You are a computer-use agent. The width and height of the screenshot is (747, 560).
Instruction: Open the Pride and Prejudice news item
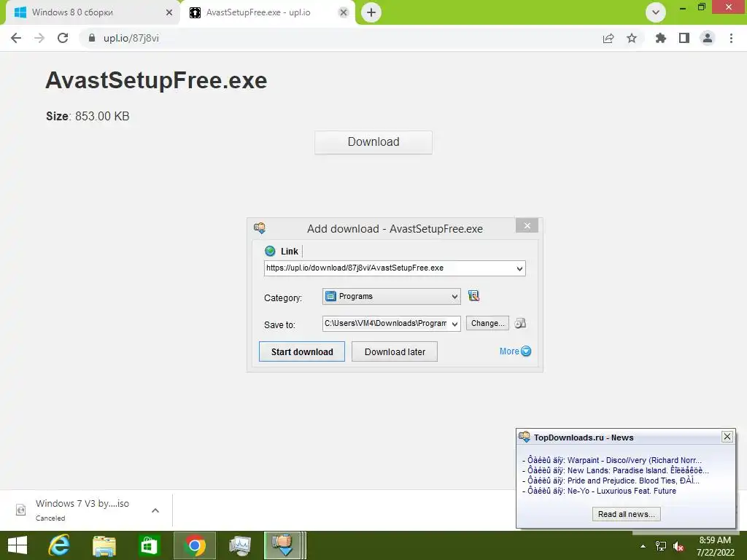click(x=611, y=481)
